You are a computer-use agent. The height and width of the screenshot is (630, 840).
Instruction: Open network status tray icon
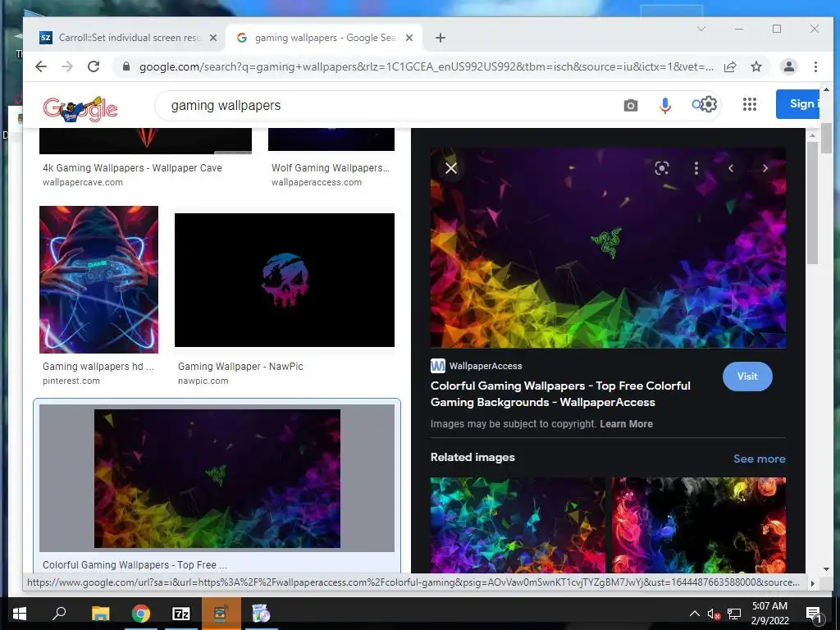click(734, 614)
